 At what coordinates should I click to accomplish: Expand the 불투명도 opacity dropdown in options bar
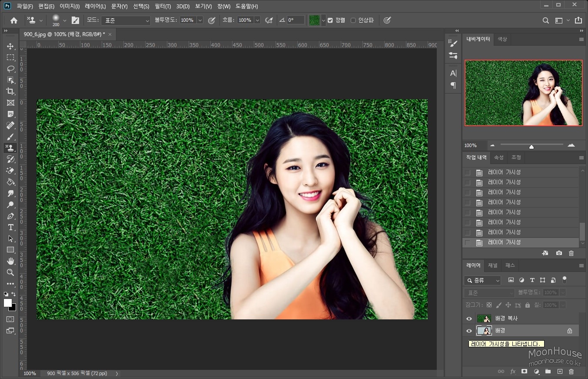click(x=200, y=20)
